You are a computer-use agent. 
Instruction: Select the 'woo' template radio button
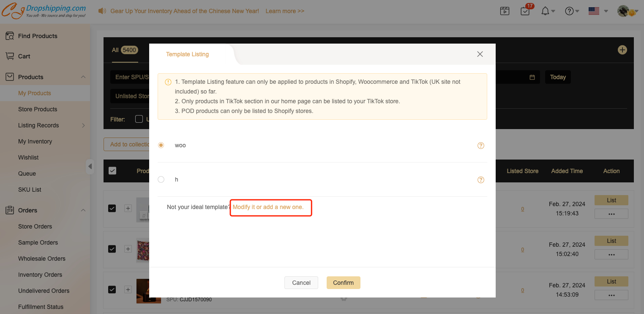pos(161,145)
